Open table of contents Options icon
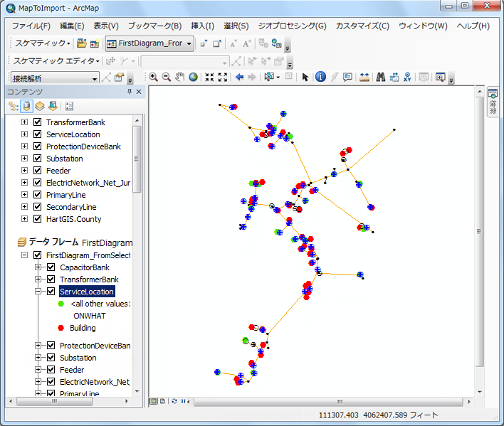The height and width of the screenshot is (426, 504). pyautogui.click(x=69, y=106)
